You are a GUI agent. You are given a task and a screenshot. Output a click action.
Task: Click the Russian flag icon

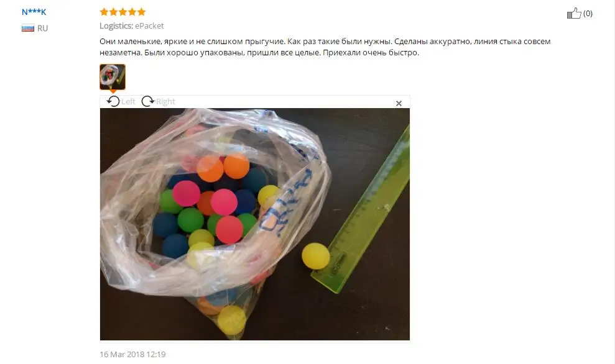(28, 28)
